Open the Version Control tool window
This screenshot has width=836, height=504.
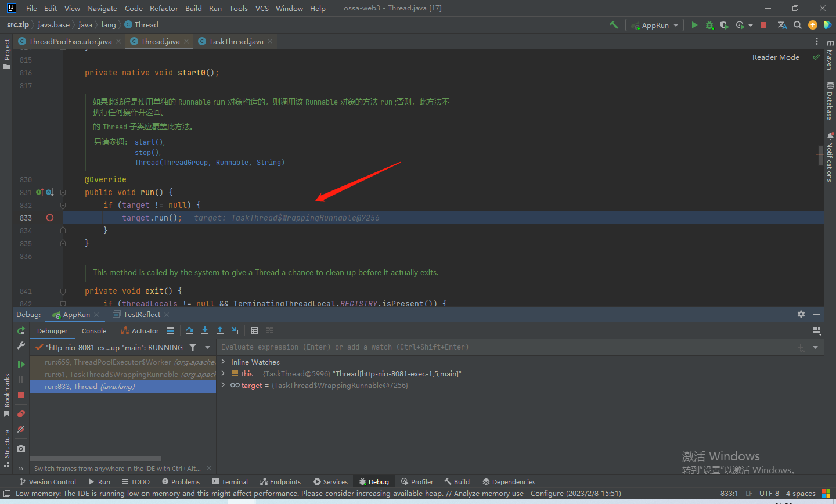click(48, 482)
